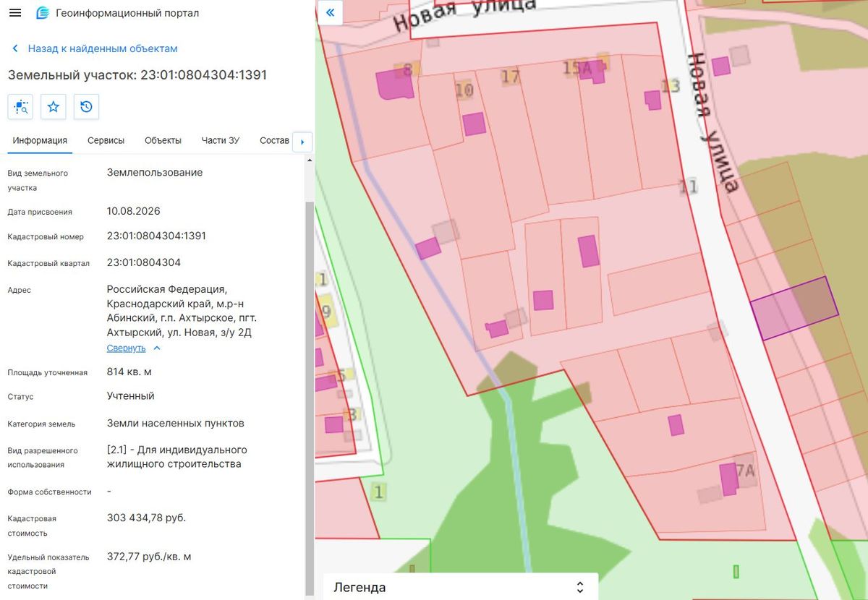The height and width of the screenshot is (600, 868).
Task: Select the Части ЗУ tab
Action: (x=220, y=140)
